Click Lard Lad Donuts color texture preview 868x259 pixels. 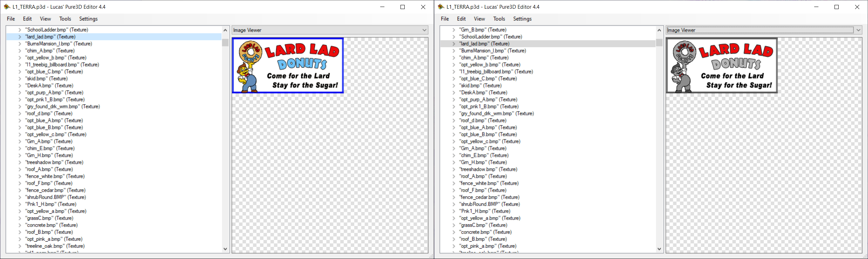click(288, 65)
